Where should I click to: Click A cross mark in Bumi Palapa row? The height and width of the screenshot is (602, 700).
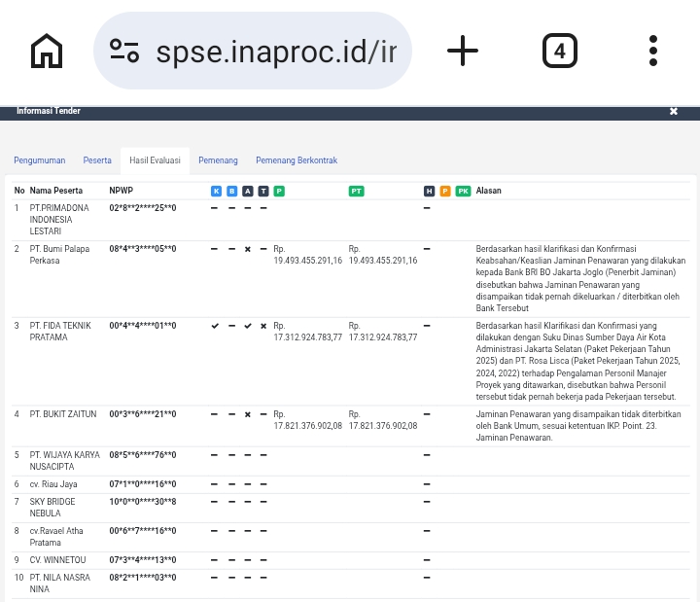[x=247, y=249]
